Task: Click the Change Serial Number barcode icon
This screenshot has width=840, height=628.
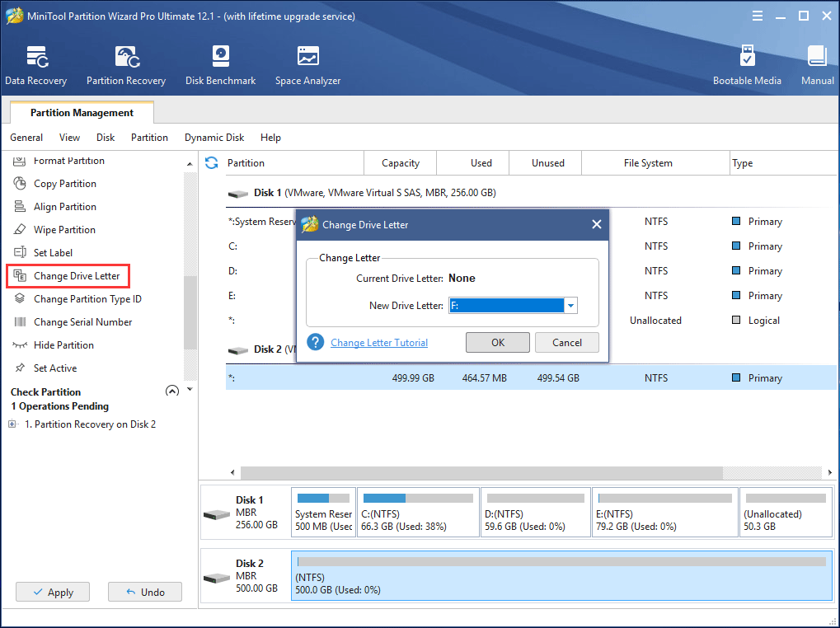Action: point(20,321)
